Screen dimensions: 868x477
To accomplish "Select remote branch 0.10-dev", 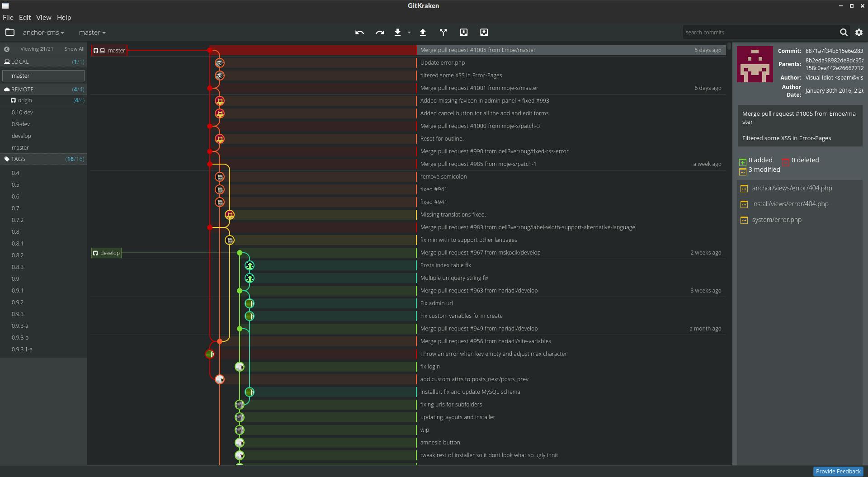I will click(x=22, y=112).
